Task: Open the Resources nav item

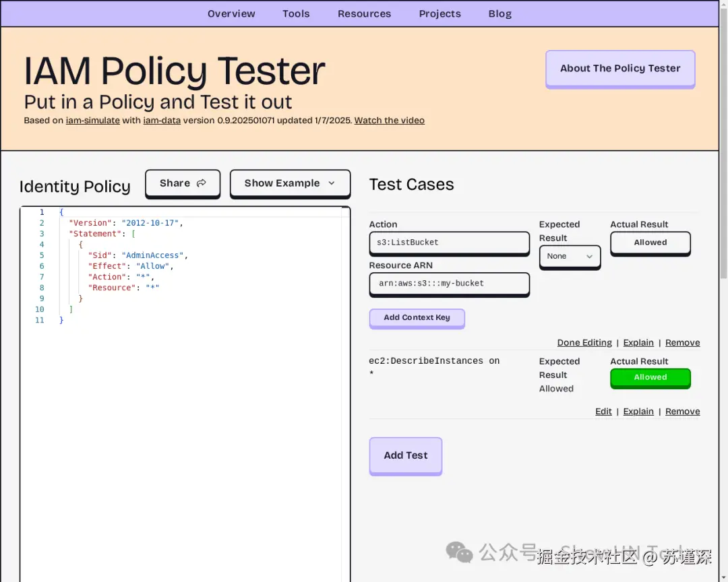Action: click(x=364, y=14)
